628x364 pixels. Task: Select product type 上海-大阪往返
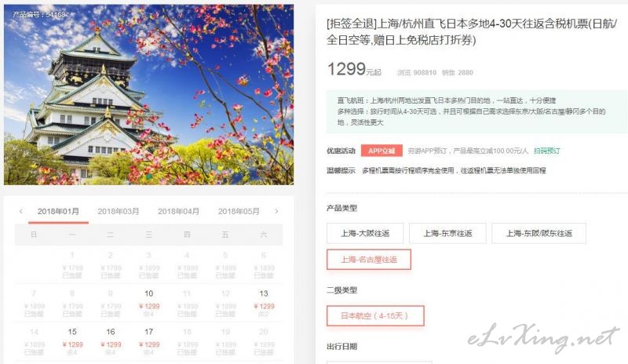tap(365, 233)
